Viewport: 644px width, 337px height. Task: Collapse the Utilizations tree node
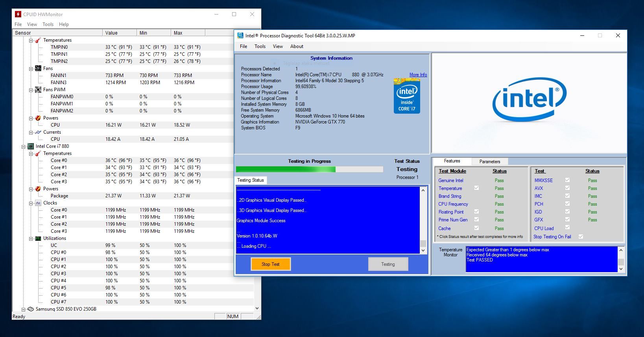[x=31, y=238]
